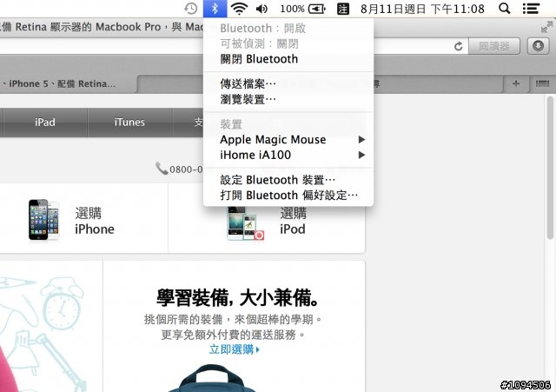Open the Time Machine menu bar icon
The height and width of the screenshot is (392, 556).
coord(191,9)
